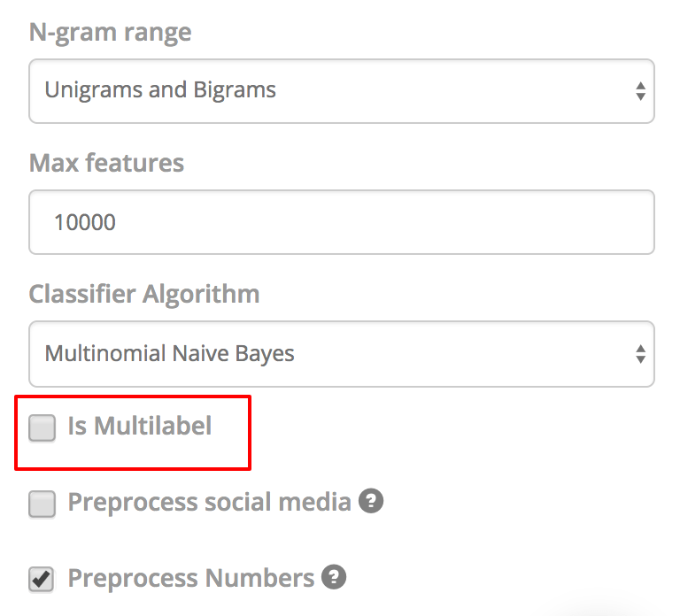Screen dimensions: 680x616
Task: Click the Max features field label
Action: (106, 164)
